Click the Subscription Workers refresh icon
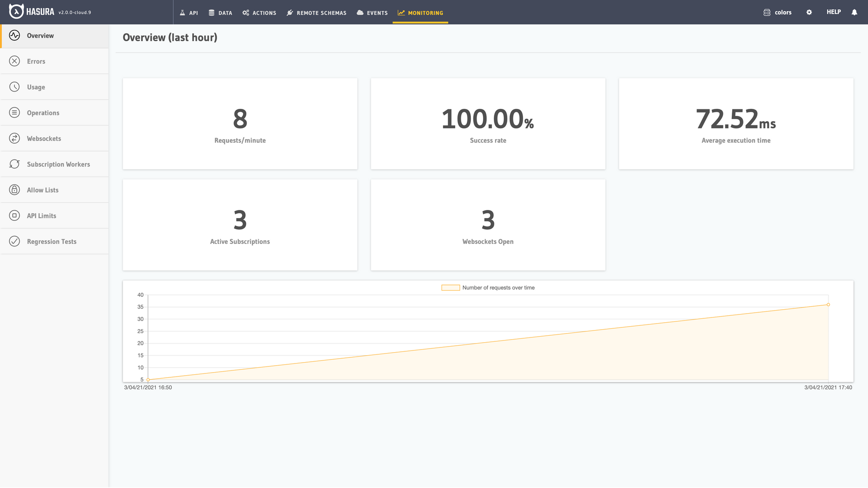Screen dimensions: 868x488 click(x=14, y=164)
